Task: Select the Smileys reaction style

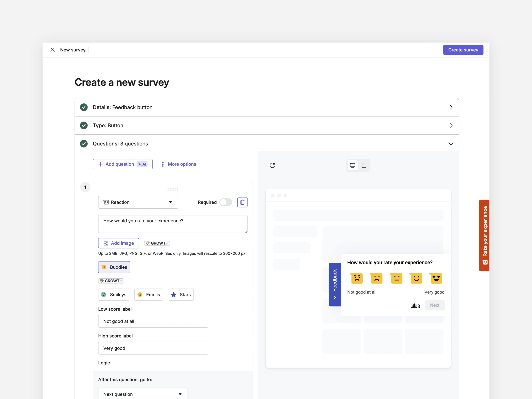Action: coord(114,295)
